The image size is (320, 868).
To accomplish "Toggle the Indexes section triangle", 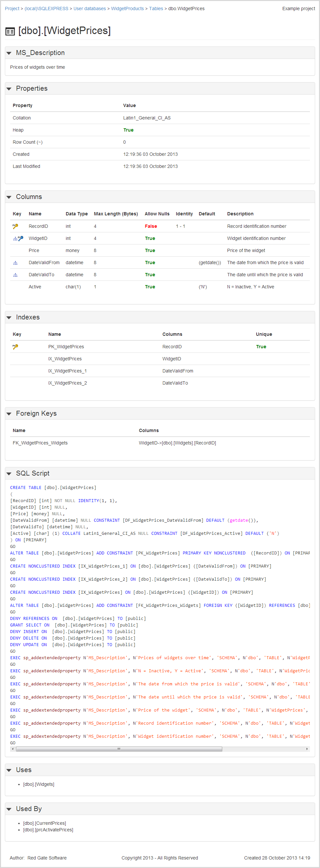I will 9,317.
